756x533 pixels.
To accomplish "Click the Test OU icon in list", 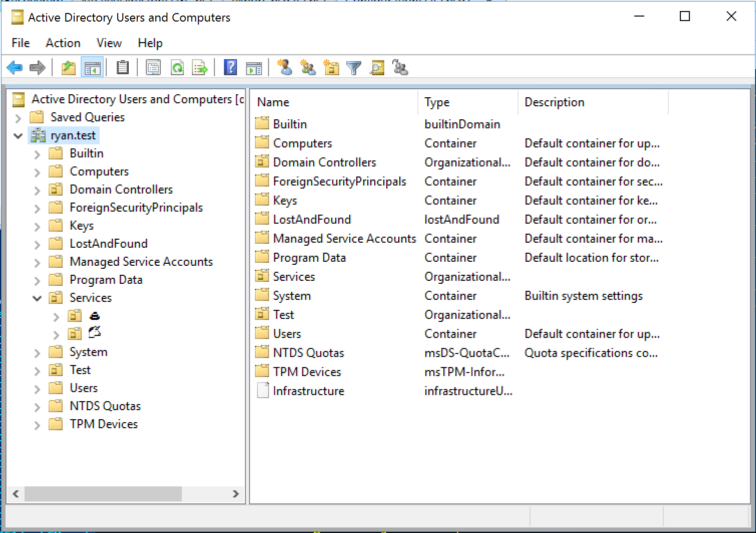I will tap(262, 314).
